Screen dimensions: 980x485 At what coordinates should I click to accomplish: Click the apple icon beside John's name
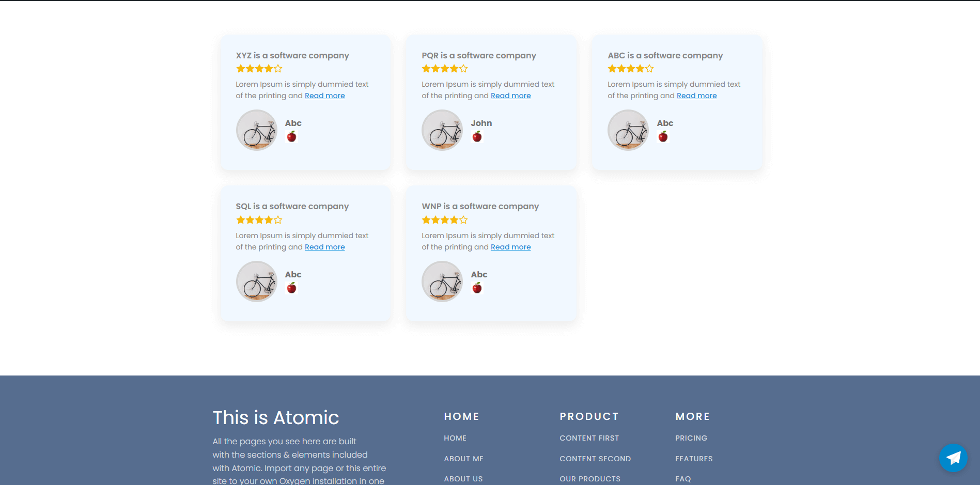(x=477, y=136)
